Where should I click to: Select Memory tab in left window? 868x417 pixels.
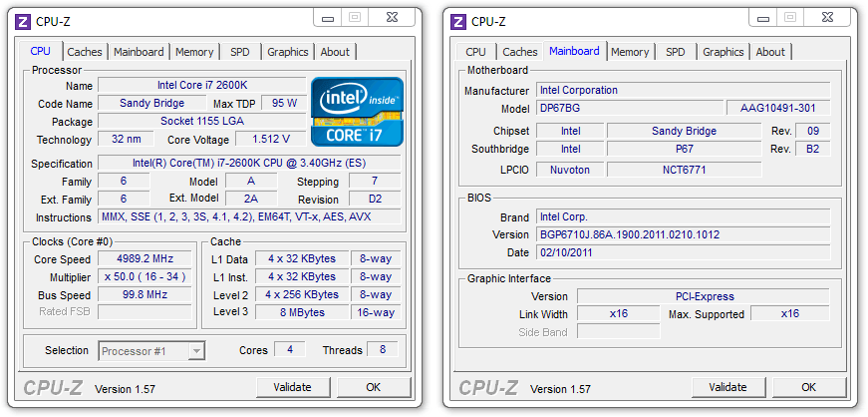(x=194, y=52)
